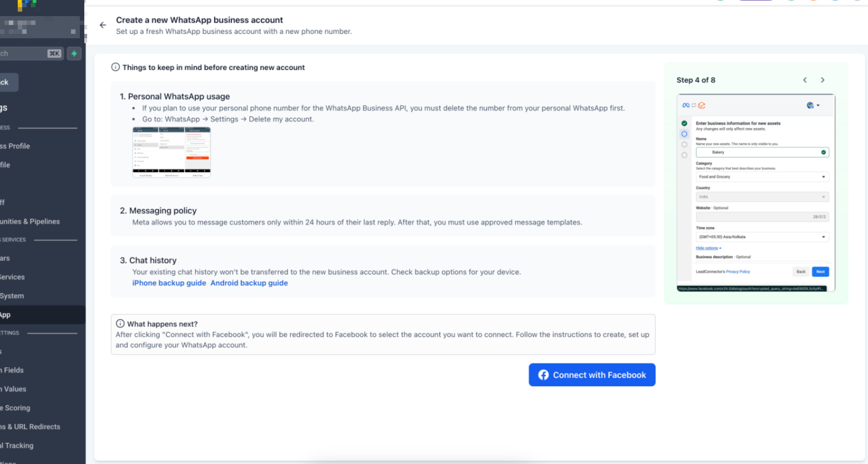The height and width of the screenshot is (464, 868).
Task: Open the Fields sidebar item
Action: click(x=12, y=370)
